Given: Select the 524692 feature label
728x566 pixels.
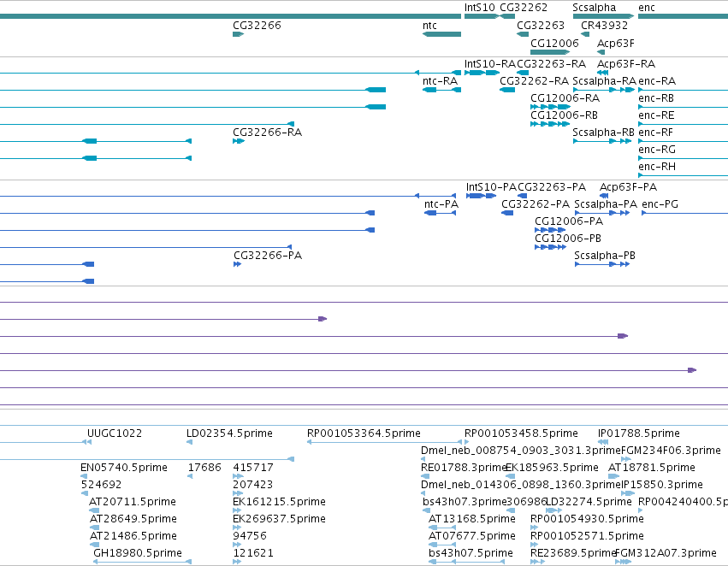Looking at the screenshot, I should coord(101,486).
